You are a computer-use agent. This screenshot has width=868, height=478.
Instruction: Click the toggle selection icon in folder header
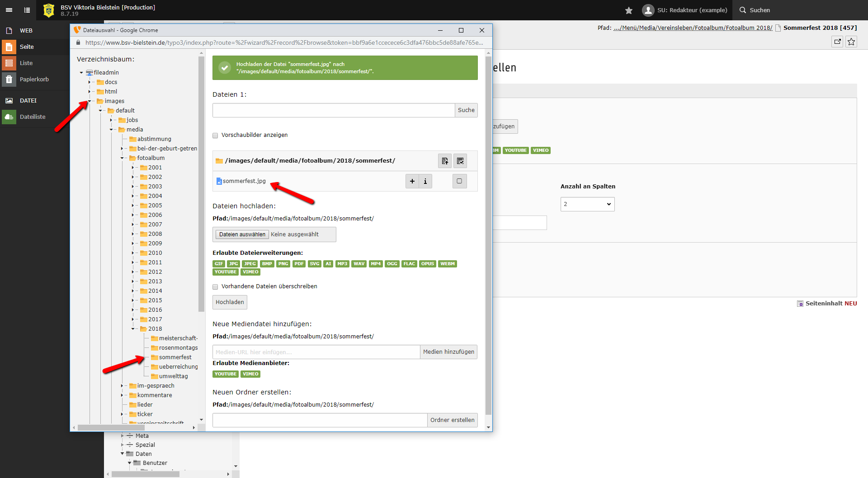[x=460, y=161]
